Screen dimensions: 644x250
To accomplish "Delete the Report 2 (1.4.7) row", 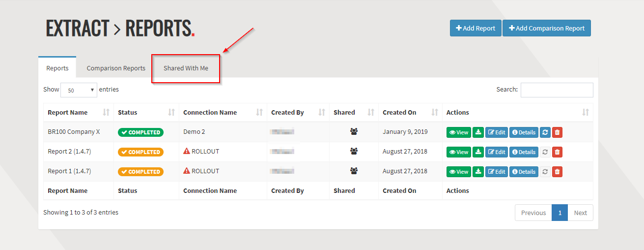I will [557, 152].
